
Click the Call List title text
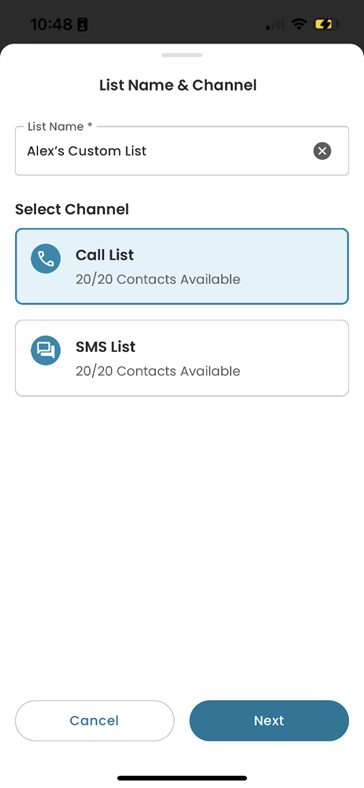click(x=105, y=255)
